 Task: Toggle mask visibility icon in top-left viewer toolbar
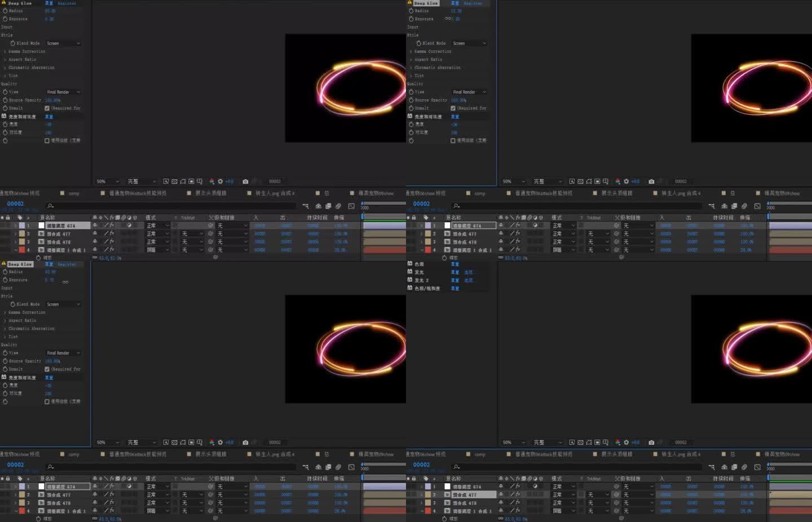(x=183, y=182)
